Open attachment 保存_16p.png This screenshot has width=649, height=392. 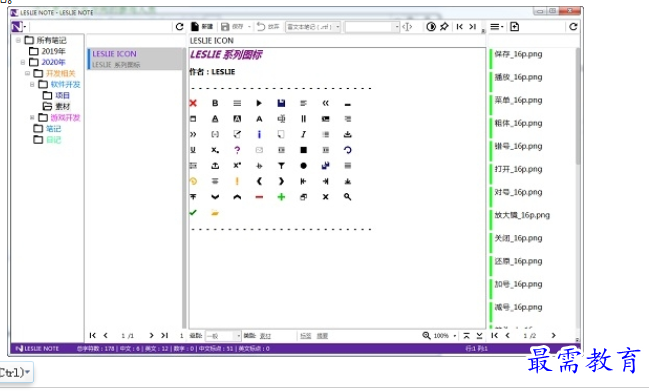518,54
